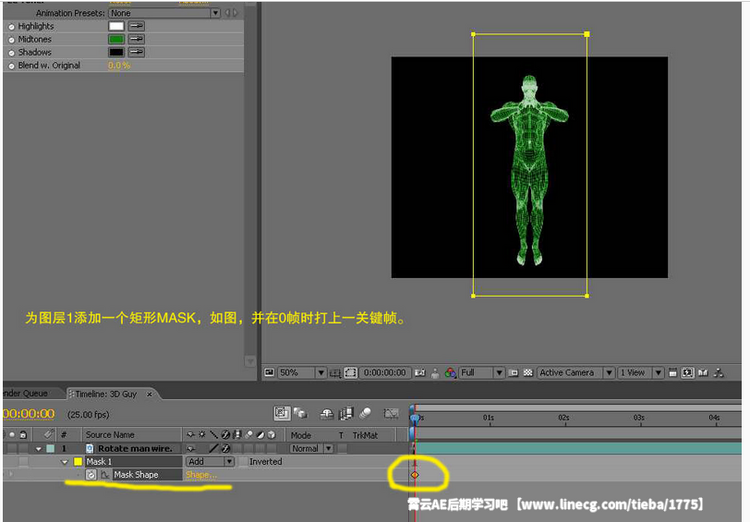The height and width of the screenshot is (522, 750).
Task: Open the 50% magnification dropdown
Action: 302,372
